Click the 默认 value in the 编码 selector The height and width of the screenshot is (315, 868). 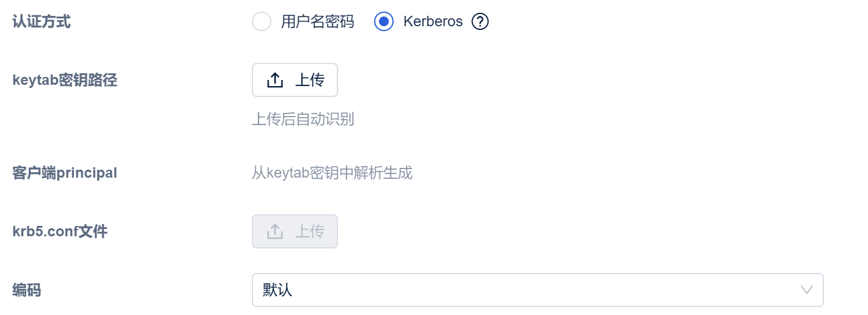click(278, 289)
